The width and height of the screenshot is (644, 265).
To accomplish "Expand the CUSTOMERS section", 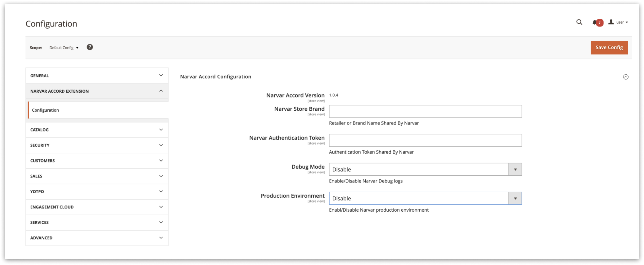I will pyautogui.click(x=97, y=161).
